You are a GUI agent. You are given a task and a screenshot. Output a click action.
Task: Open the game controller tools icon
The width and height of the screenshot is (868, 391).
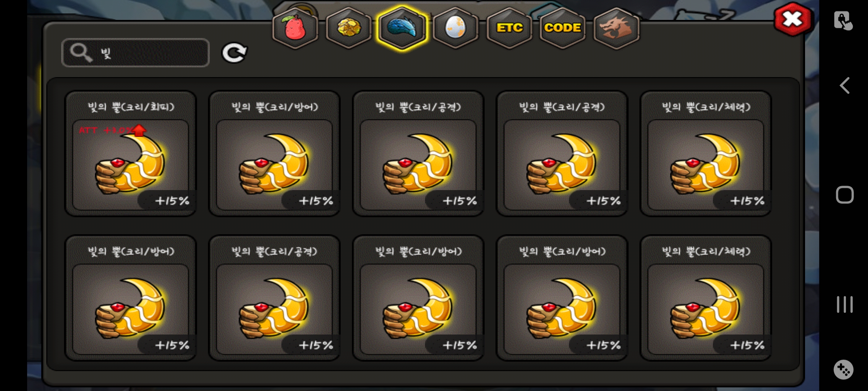(x=843, y=370)
